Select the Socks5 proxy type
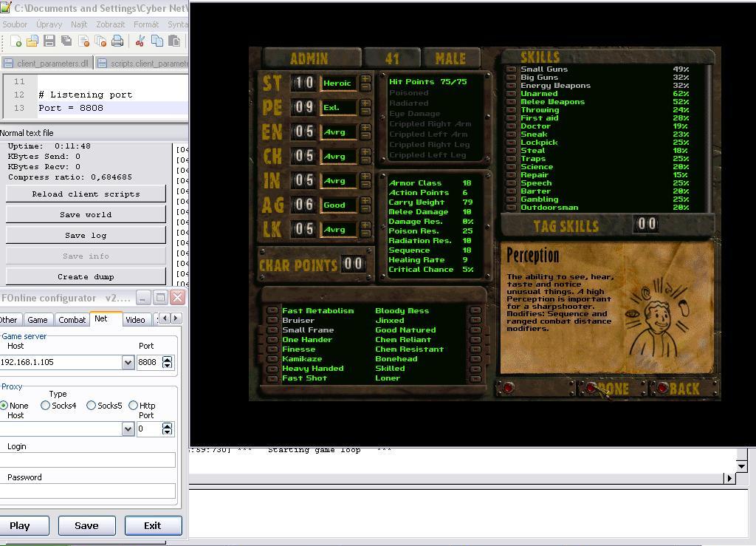 [x=91, y=406]
